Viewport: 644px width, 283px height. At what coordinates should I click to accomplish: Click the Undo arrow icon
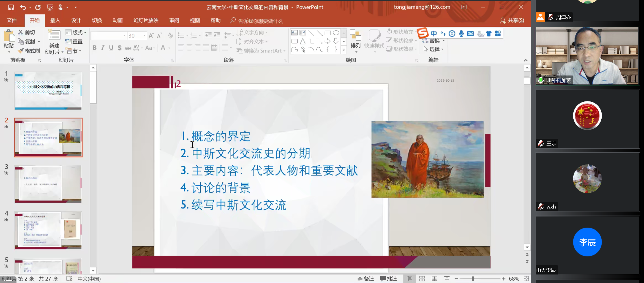coord(23,7)
